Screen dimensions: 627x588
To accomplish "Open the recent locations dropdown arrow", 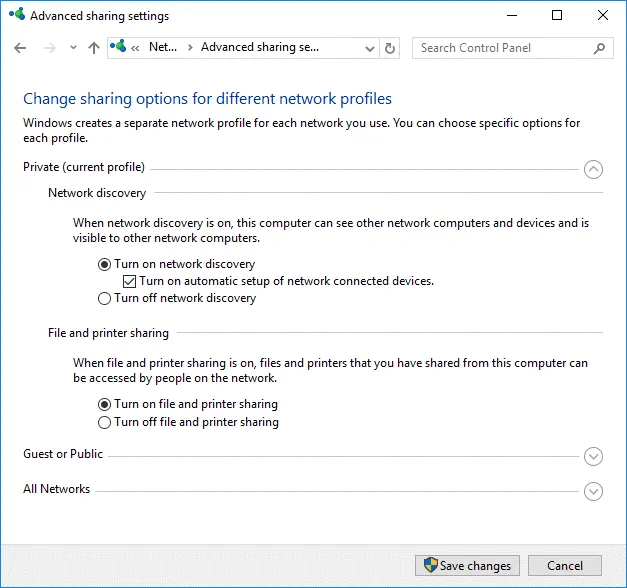I will pos(73,48).
